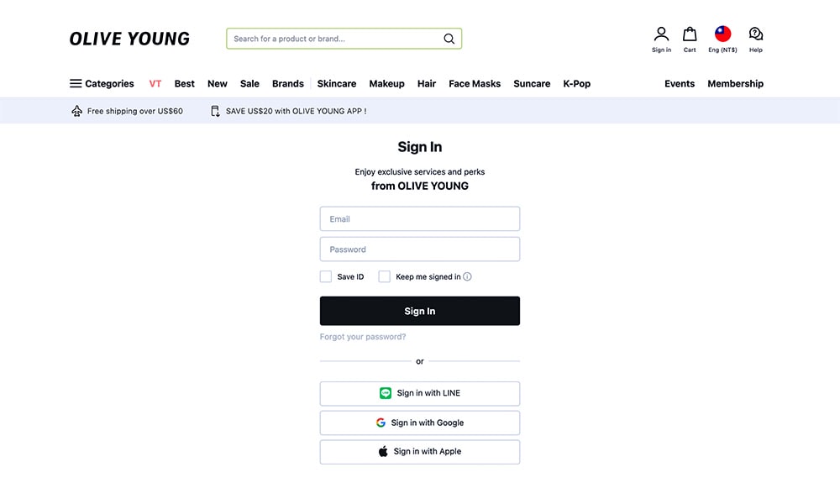The image size is (840, 504).
Task: Enable the Save ID checkbox
Action: pyautogui.click(x=326, y=276)
